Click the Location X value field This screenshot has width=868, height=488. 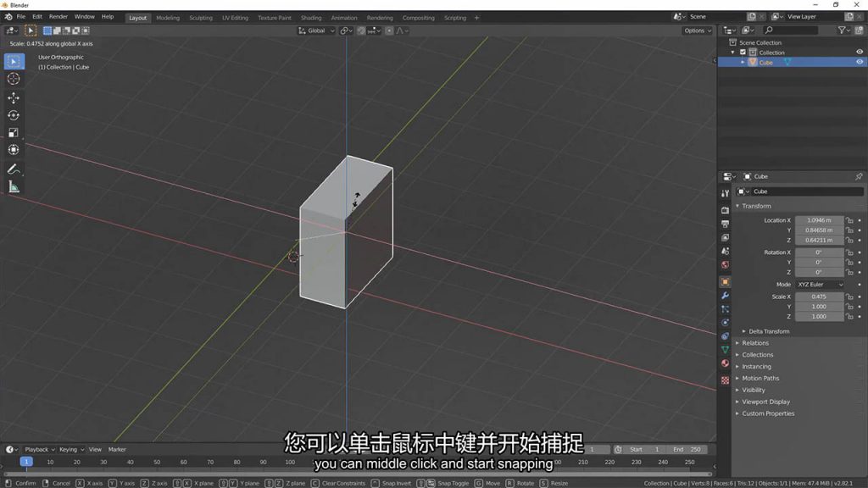tap(820, 220)
